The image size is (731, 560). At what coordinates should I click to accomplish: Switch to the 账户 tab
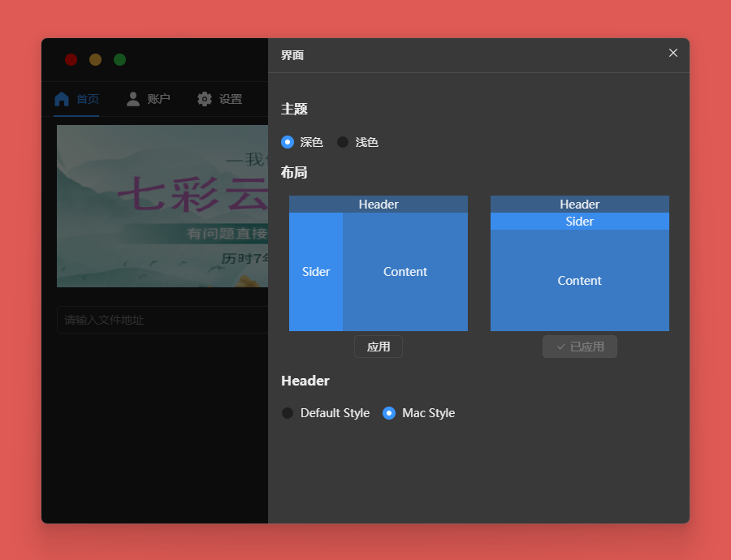click(158, 99)
